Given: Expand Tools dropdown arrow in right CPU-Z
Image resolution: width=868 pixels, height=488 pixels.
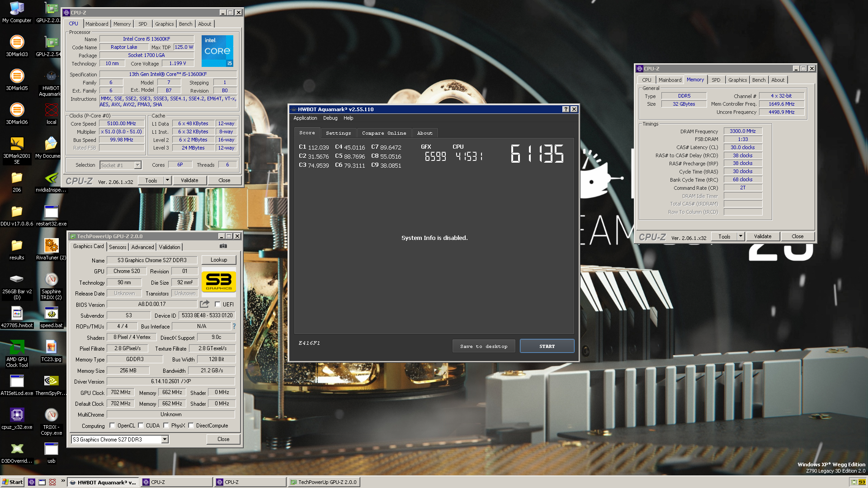Looking at the screenshot, I should point(741,236).
